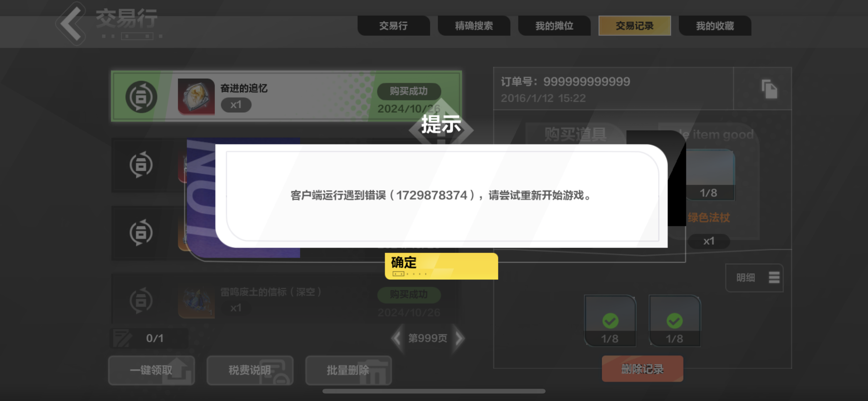The height and width of the screenshot is (401, 868).
Task: Toggle the first checked 1/8 item slot
Action: tap(610, 320)
